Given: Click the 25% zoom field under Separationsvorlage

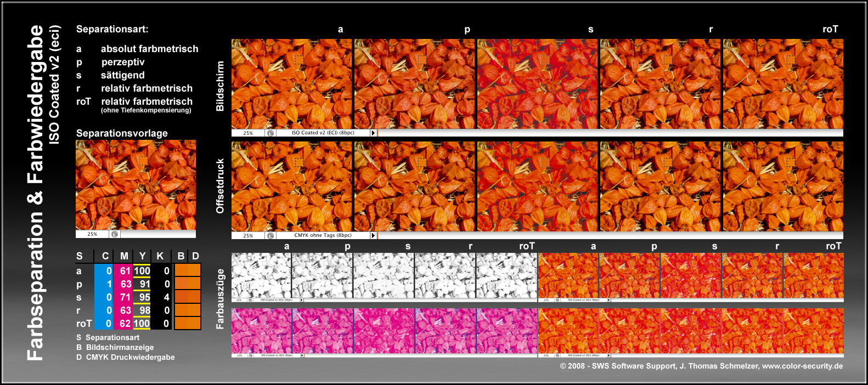Looking at the screenshot, I should [92, 234].
